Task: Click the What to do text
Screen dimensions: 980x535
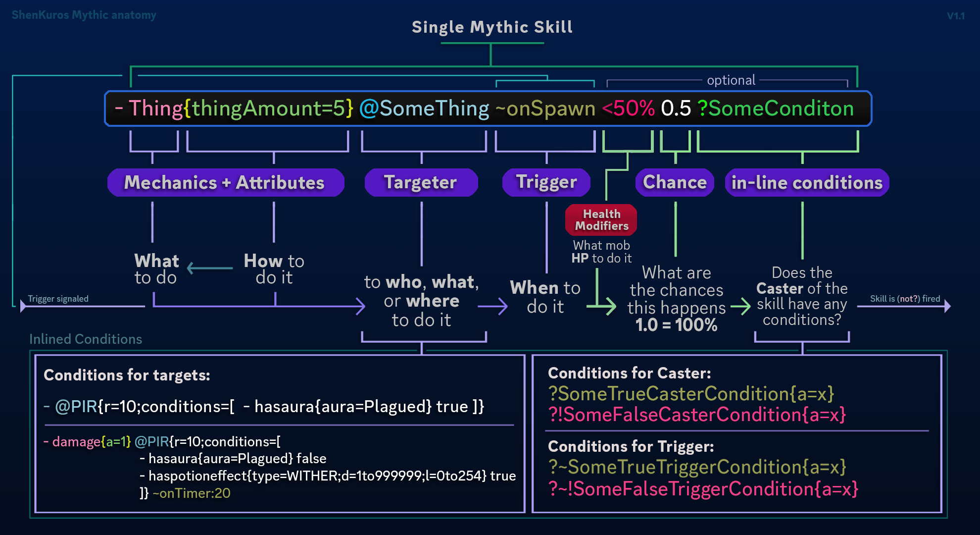Action: (x=156, y=269)
